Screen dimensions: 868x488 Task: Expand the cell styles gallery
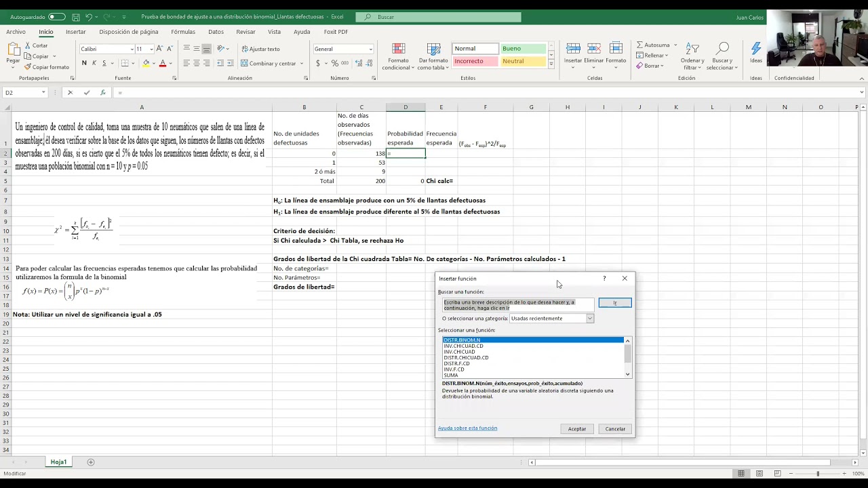click(x=551, y=64)
